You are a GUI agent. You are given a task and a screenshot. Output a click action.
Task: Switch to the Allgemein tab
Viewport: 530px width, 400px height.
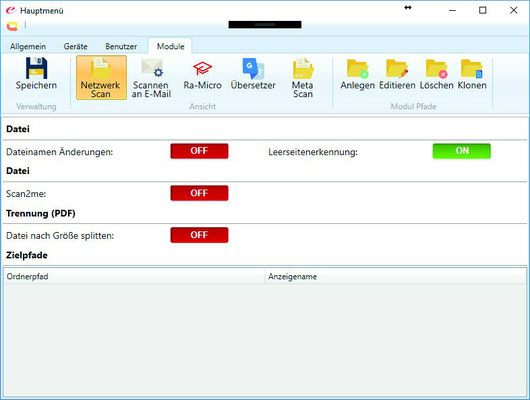[28, 46]
